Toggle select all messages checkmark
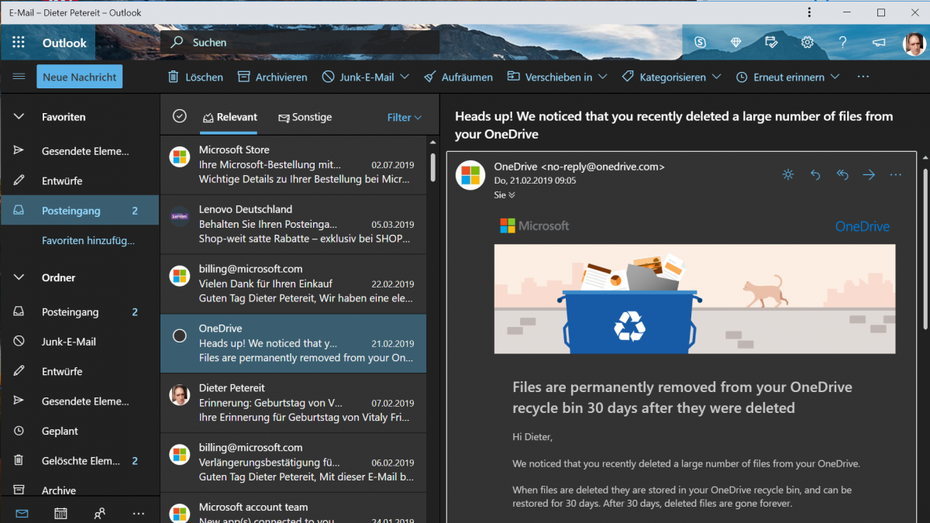This screenshot has height=523, width=930. click(x=180, y=117)
